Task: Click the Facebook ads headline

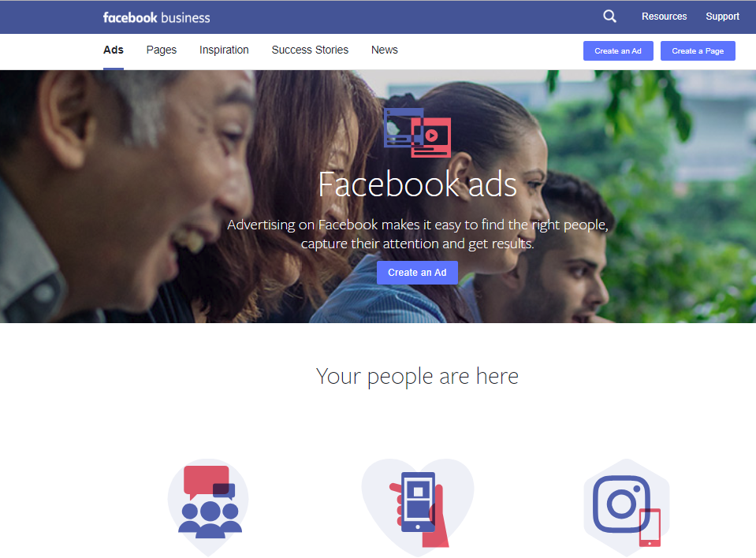Action: pos(418,184)
